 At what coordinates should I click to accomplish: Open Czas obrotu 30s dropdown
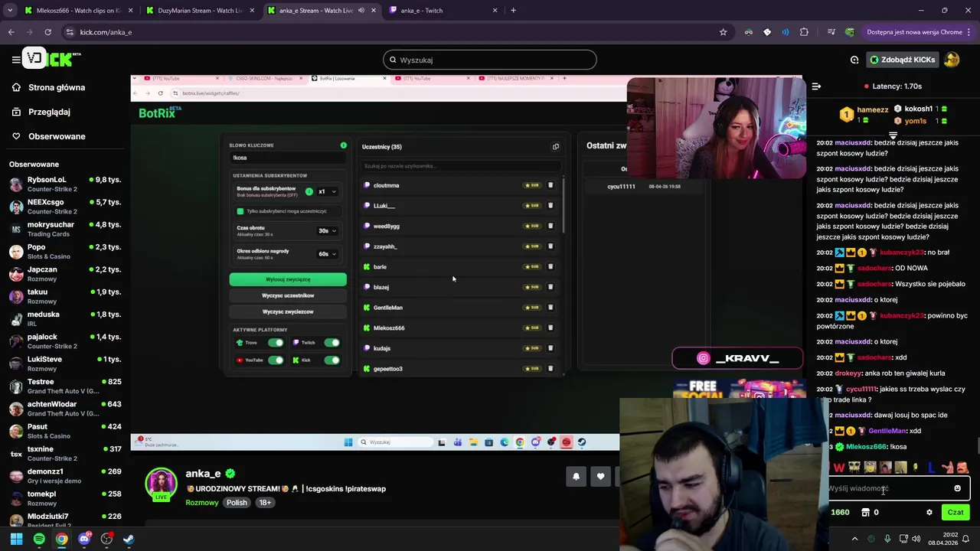click(327, 230)
